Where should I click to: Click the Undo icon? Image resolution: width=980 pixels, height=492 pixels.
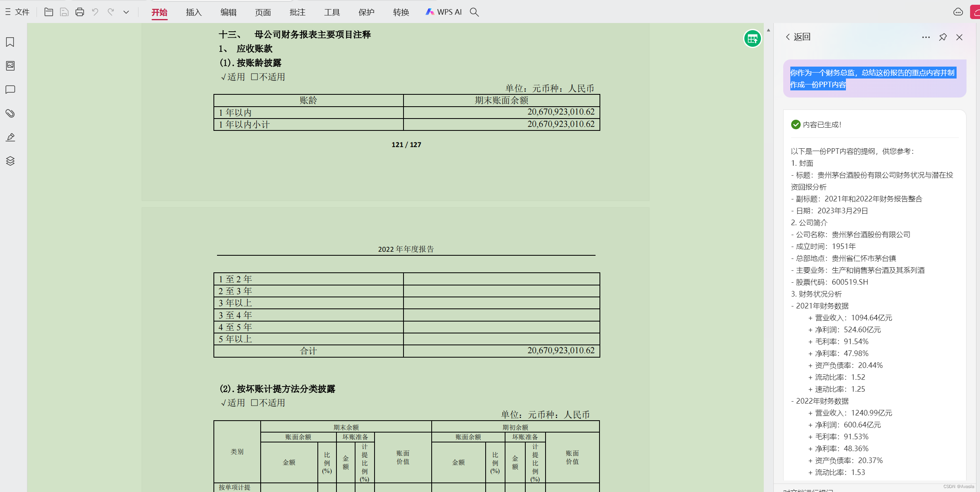point(95,12)
